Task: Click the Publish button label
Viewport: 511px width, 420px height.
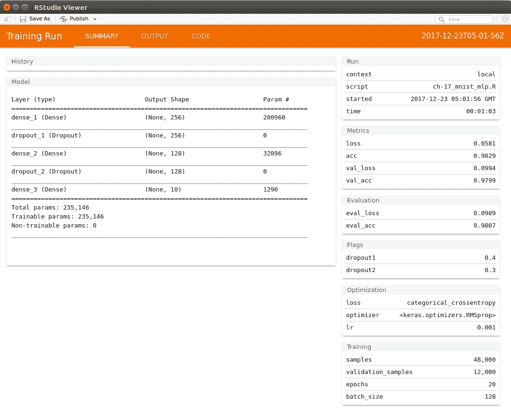Action: coord(79,19)
